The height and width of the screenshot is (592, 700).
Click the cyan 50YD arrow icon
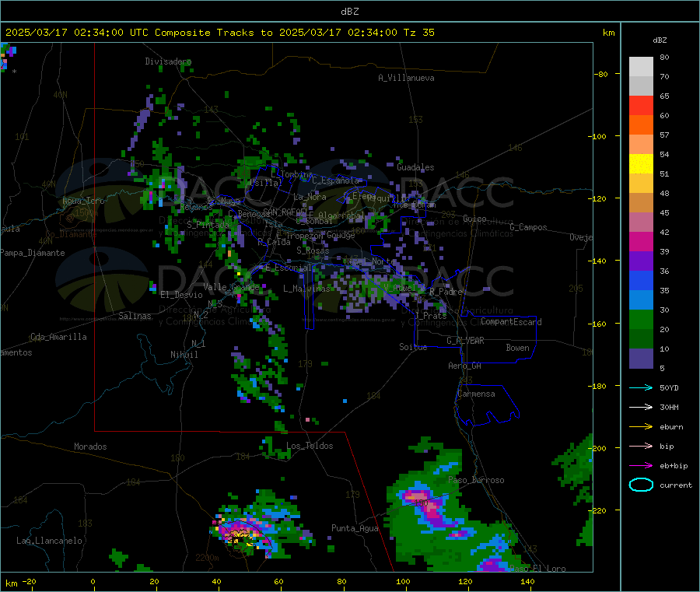(641, 387)
